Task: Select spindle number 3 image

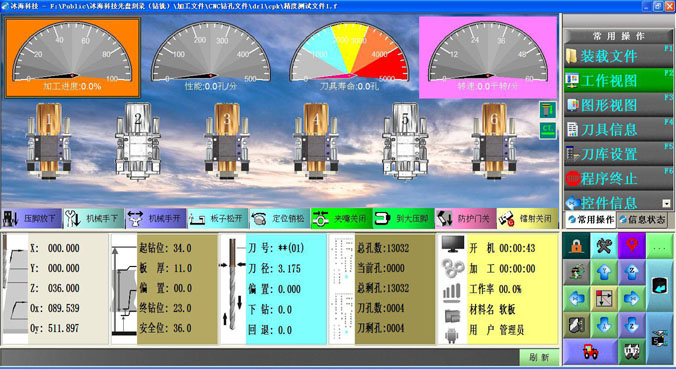Action: coord(227,141)
